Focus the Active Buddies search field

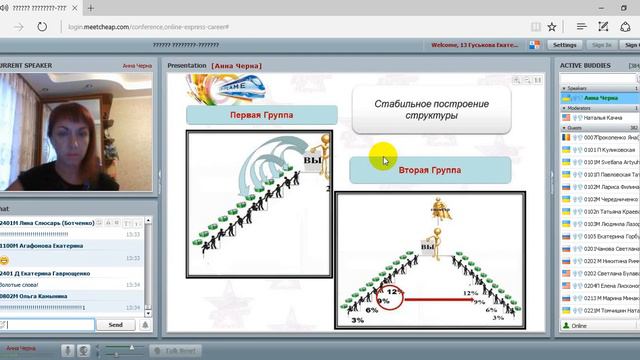pos(598,78)
